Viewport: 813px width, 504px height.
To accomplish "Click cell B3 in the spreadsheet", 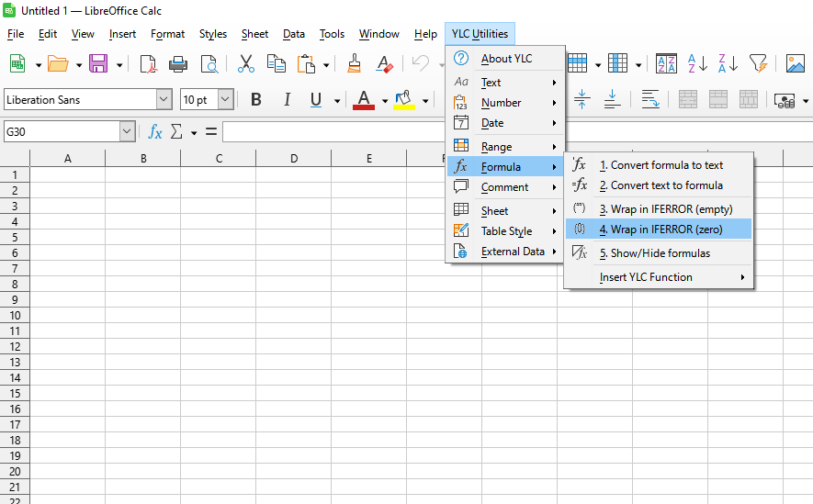I will click(x=143, y=206).
